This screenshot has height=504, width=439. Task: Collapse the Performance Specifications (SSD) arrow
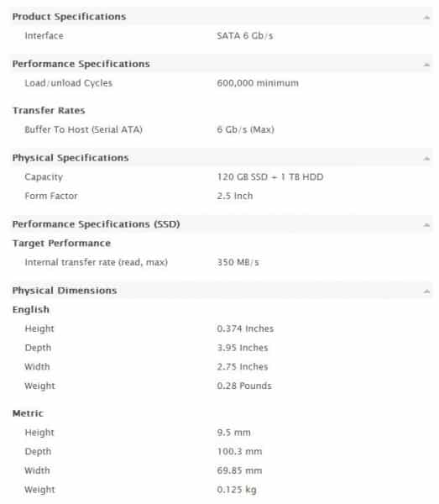(426, 224)
